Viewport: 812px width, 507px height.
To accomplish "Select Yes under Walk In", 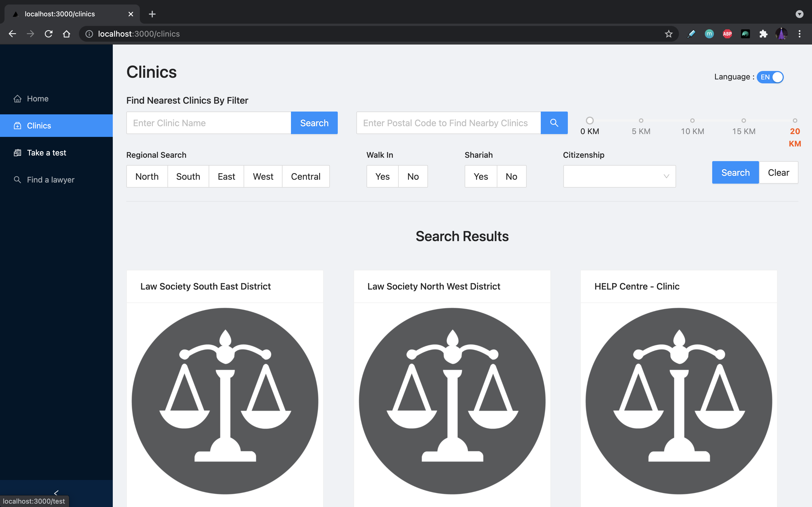I will coord(382,176).
